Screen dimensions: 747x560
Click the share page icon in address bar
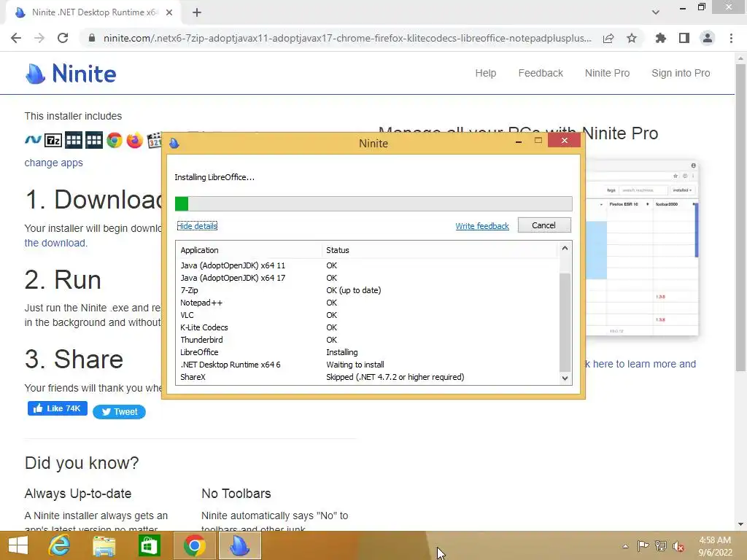(x=608, y=38)
